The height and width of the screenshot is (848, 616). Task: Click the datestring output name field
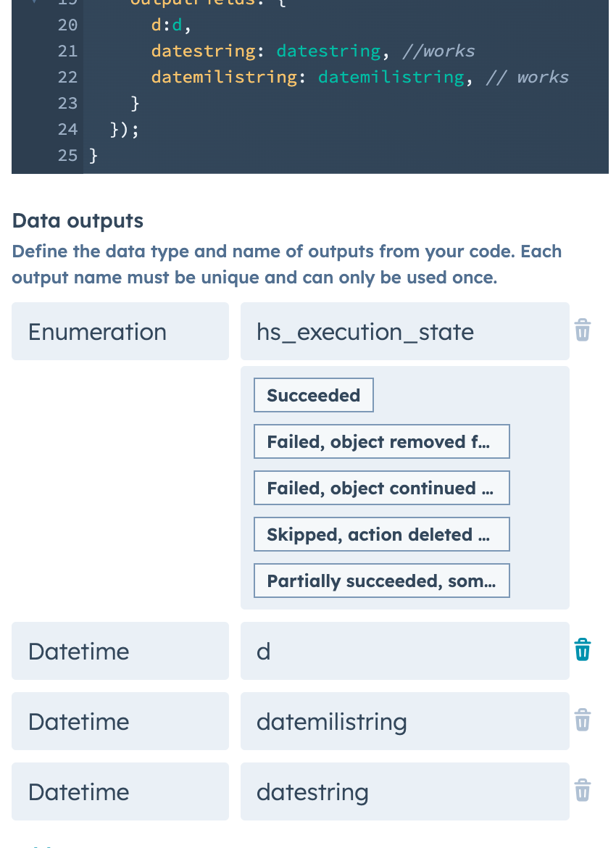tap(404, 791)
